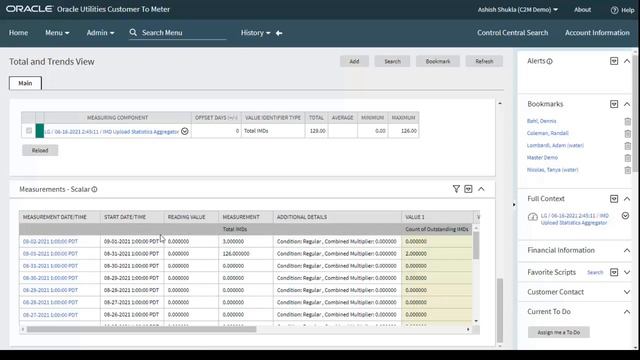
Task: Expand the Customer Contact zone
Action: point(627,292)
